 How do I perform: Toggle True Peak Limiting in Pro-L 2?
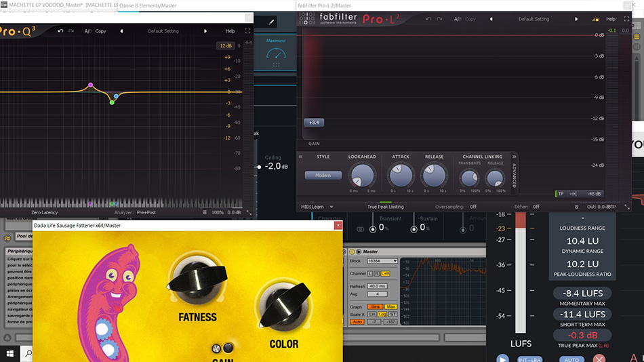[x=385, y=207]
